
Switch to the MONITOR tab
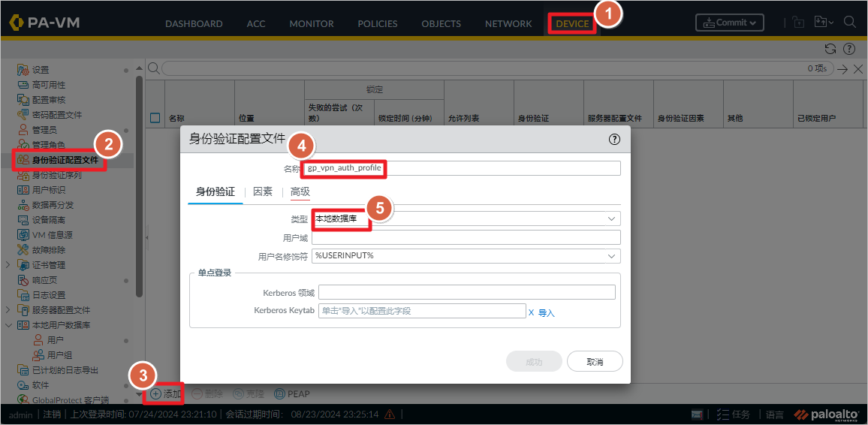(x=312, y=24)
